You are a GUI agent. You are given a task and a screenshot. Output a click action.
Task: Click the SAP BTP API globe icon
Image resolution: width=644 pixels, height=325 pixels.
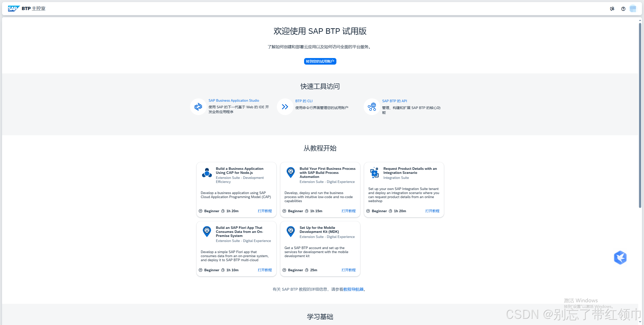372,107
